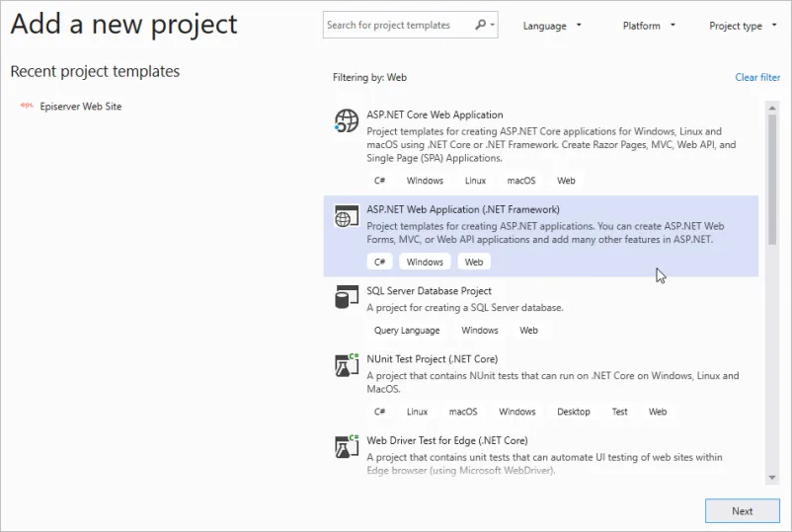Open the Project type filter dropdown
792x532 pixels.
coord(743,26)
